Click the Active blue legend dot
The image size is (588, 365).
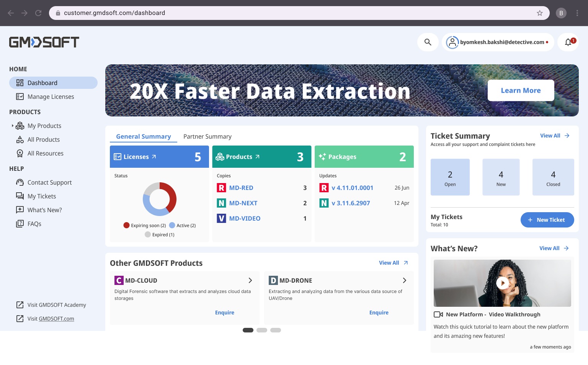tap(172, 225)
